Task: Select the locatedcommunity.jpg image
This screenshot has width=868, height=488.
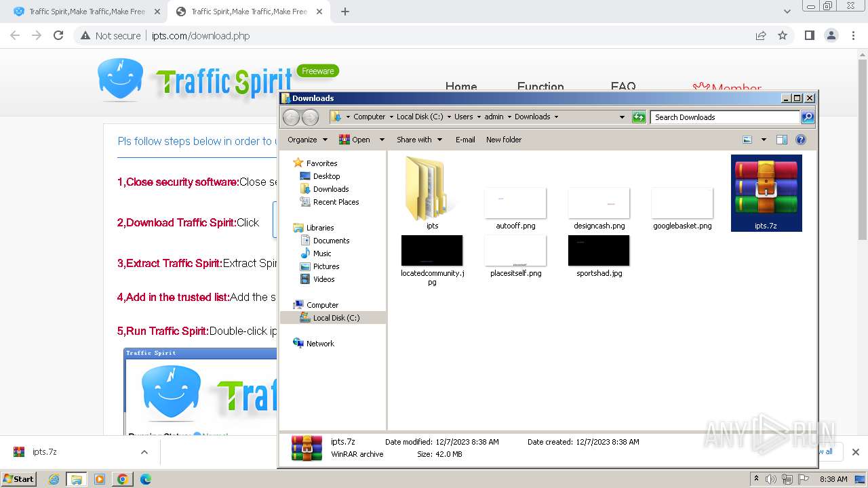Action: [x=432, y=260]
